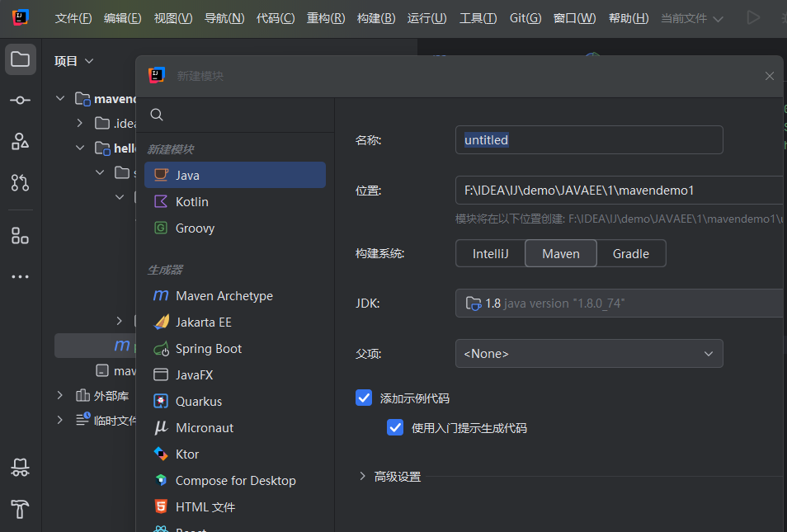Open the 构建(B) menu

[x=376, y=18]
